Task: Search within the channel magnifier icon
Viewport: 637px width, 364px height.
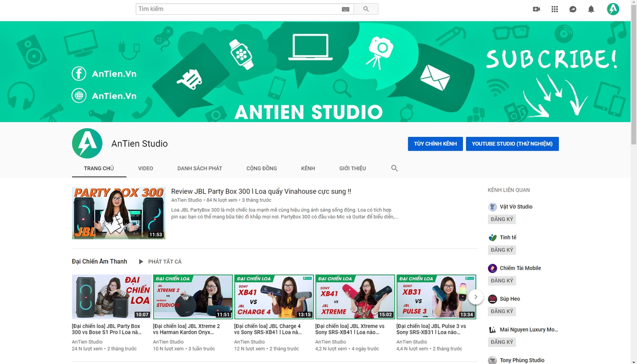Action: click(x=394, y=168)
